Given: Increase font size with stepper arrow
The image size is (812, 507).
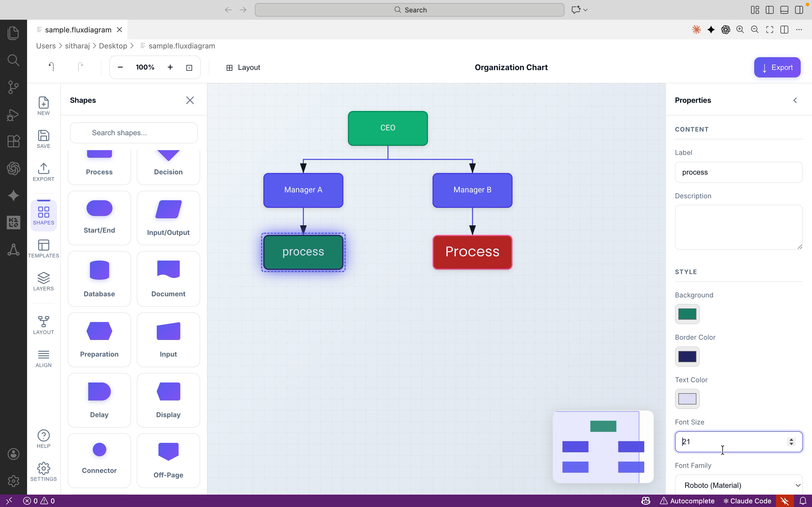Looking at the screenshot, I should pyautogui.click(x=791, y=439).
